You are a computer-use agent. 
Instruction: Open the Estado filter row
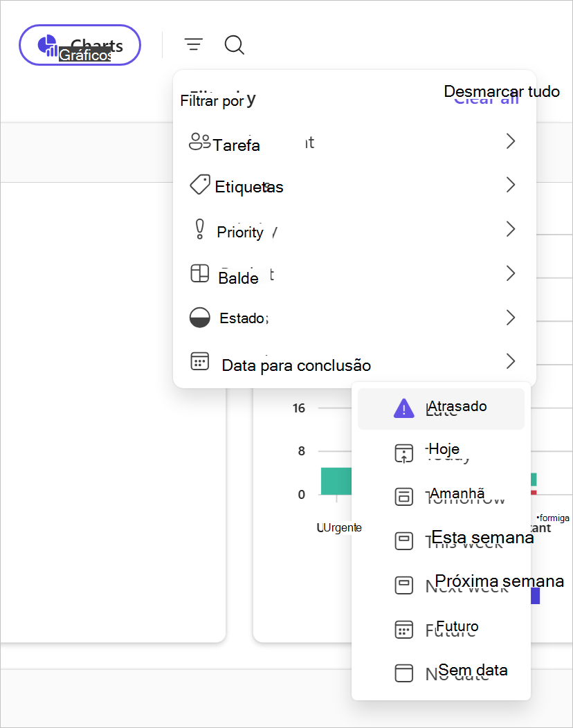[354, 318]
